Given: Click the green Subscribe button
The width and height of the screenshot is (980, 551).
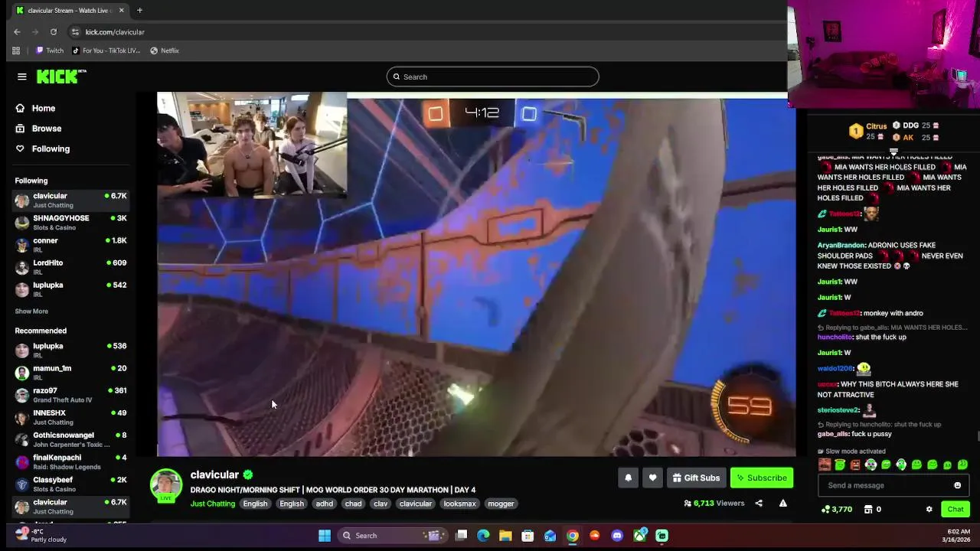Looking at the screenshot, I should (x=762, y=478).
